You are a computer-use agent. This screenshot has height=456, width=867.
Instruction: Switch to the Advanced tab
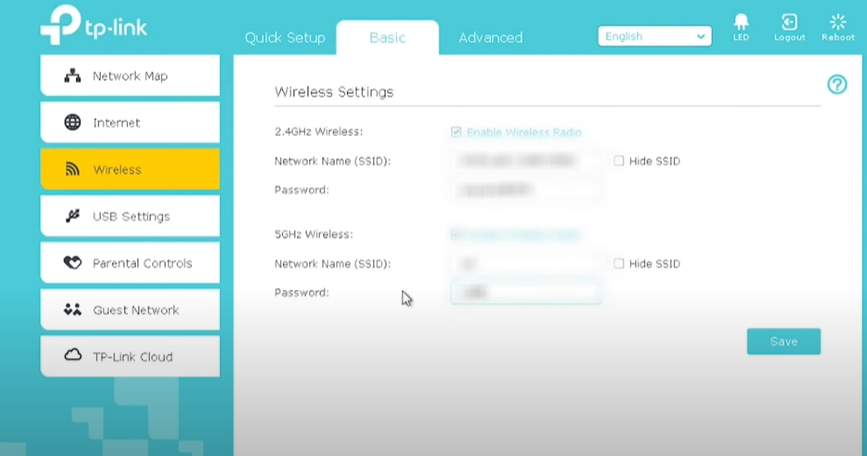[490, 38]
